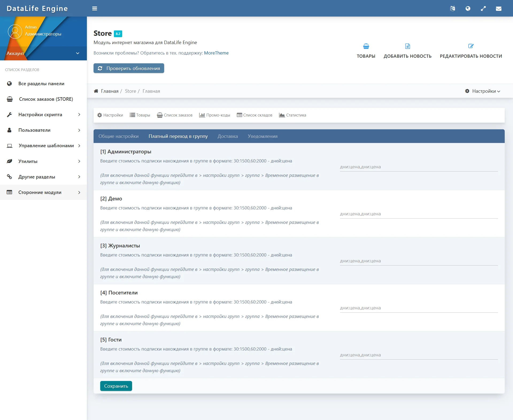The image size is (513, 420).
Task: Click the home icon in breadcrumb
Action: pos(96,91)
